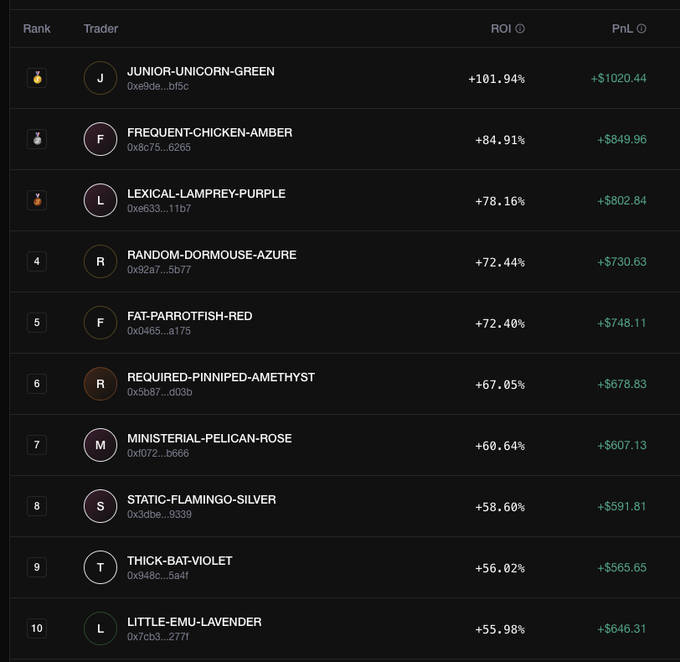This screenshot has width=680, height=662.
Task: Click wallet address 0xf072...b666
Action: pyautogui.click(x=158, y=453)
